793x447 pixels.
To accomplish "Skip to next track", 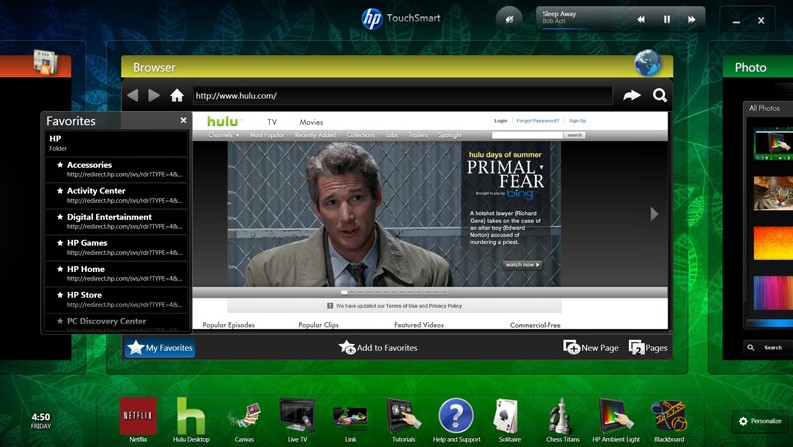I will pos(691,19).
